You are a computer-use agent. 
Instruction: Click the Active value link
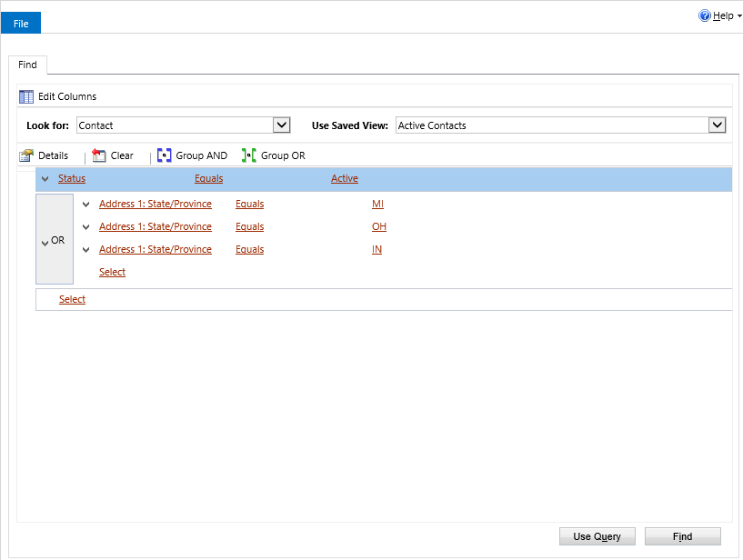click(x=345, y=178)
